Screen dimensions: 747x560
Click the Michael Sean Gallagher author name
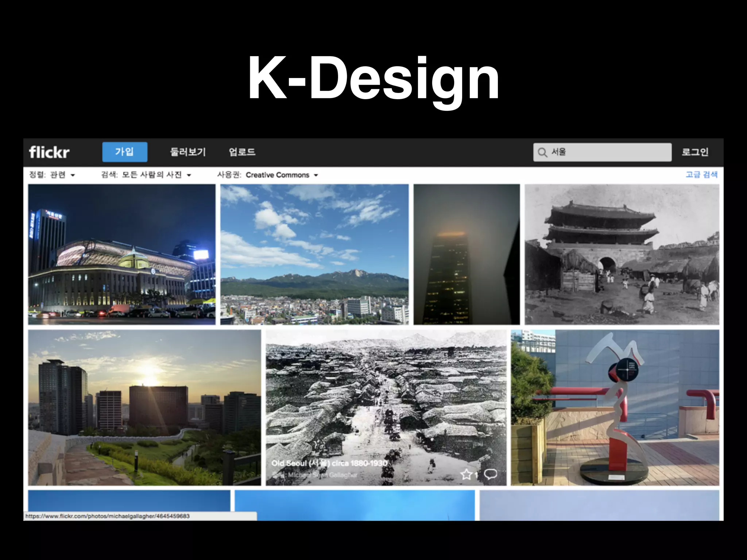322,475
